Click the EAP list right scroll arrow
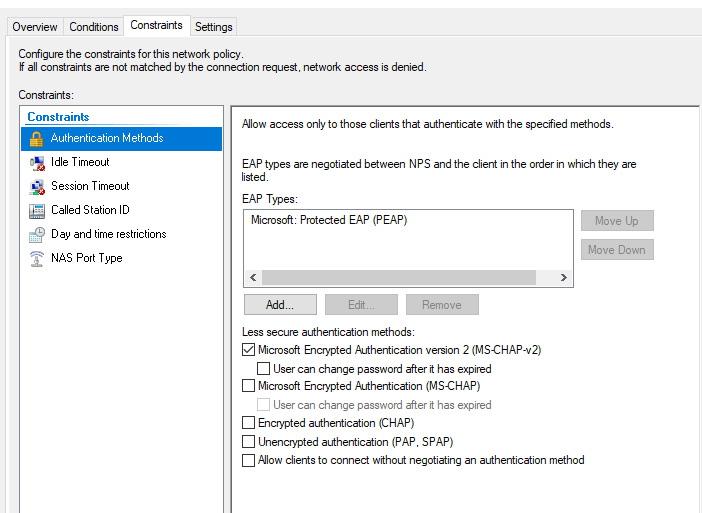This screenshot has height=513, width=702. [564, 278]
